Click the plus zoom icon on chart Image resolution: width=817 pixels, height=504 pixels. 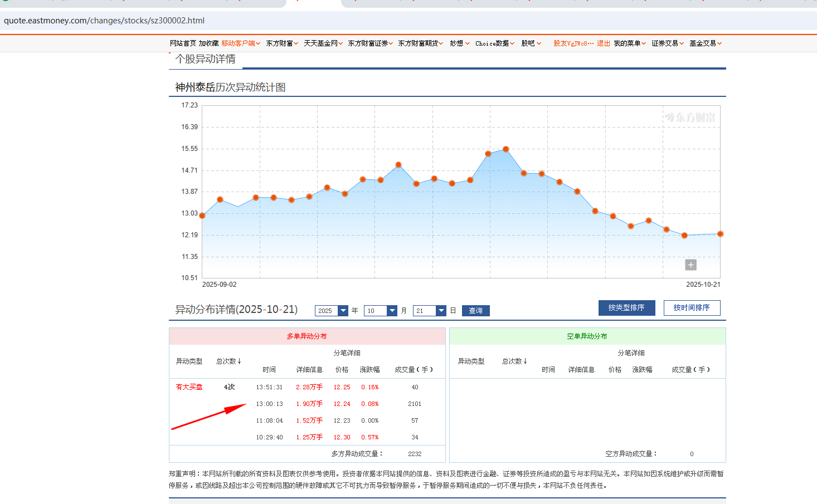click(x=690, y=265)
